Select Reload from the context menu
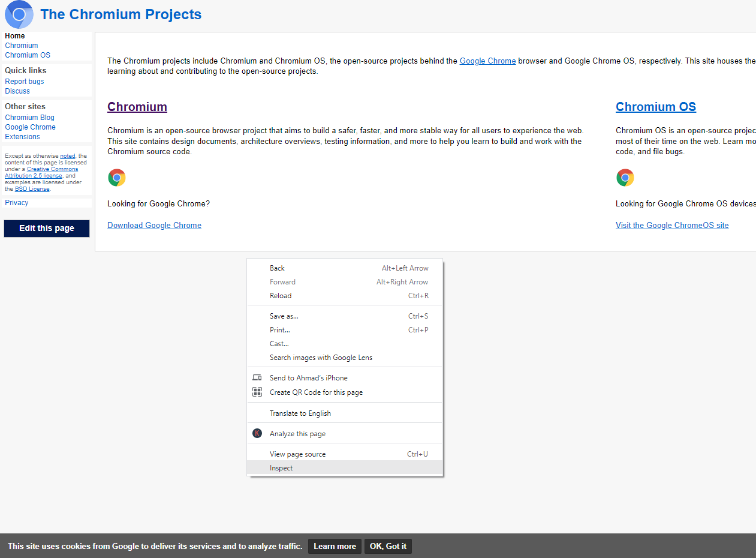 tap(281, 295)
